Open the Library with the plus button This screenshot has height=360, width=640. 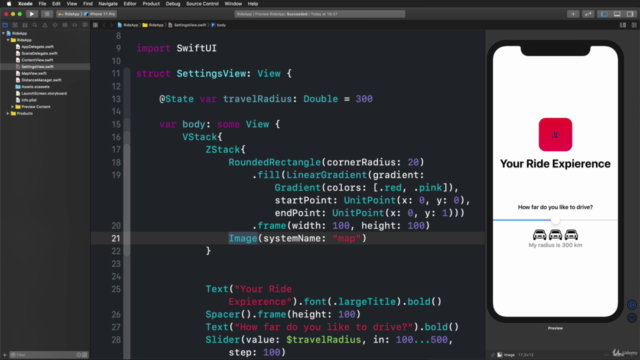click(573, 14)
